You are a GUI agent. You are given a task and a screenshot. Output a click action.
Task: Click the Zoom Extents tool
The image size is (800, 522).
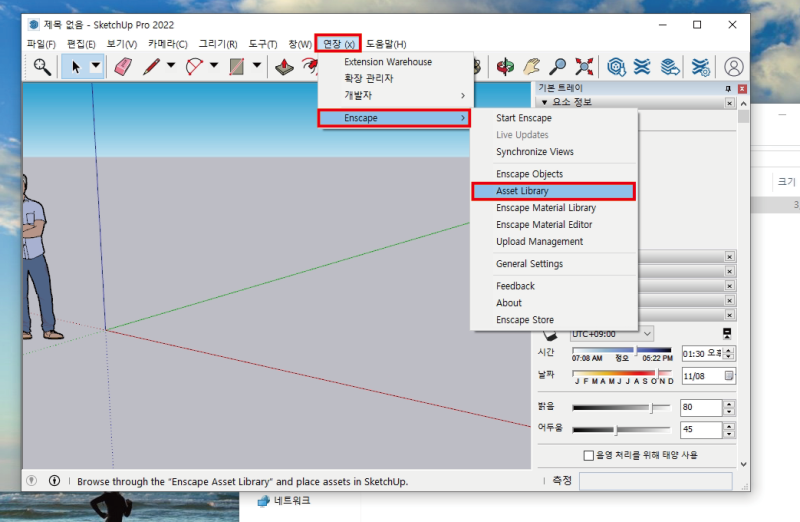pos(584,67)
